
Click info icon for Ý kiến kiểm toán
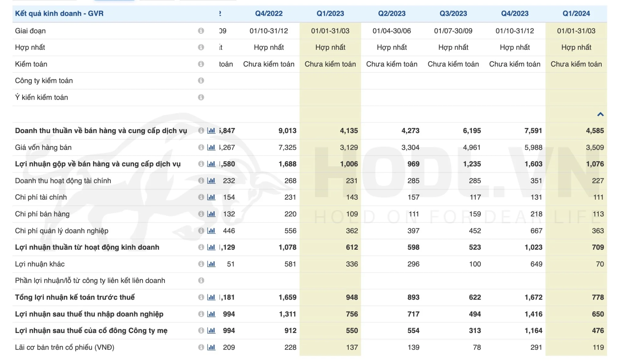point(201,97)
